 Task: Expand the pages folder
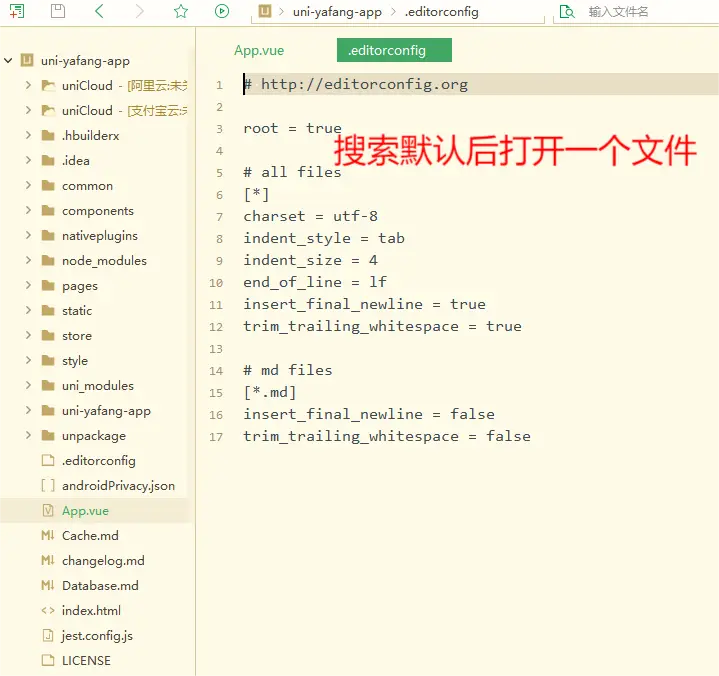point(28,286)
